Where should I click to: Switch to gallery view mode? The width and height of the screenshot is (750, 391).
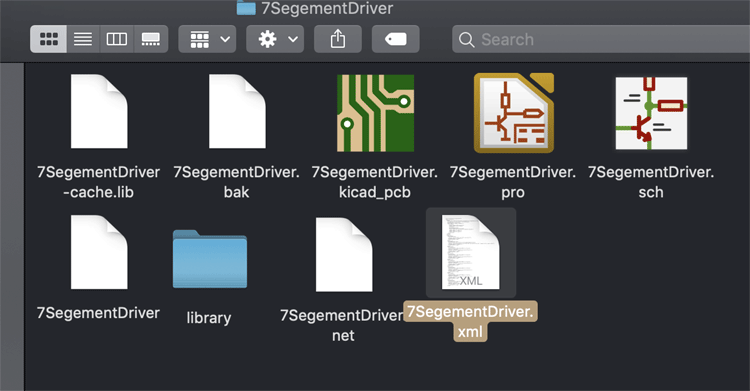pyautogui.click(x=151, y=39)
